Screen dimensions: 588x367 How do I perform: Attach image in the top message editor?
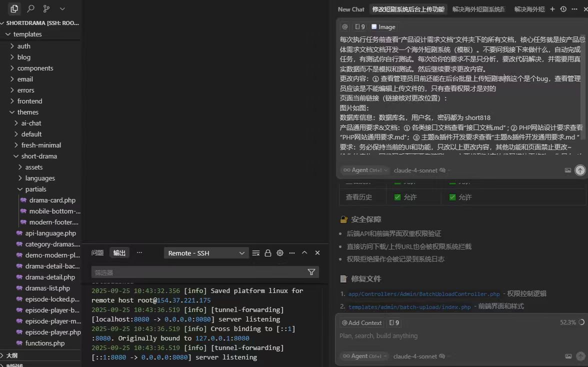(x=568, y=170)
